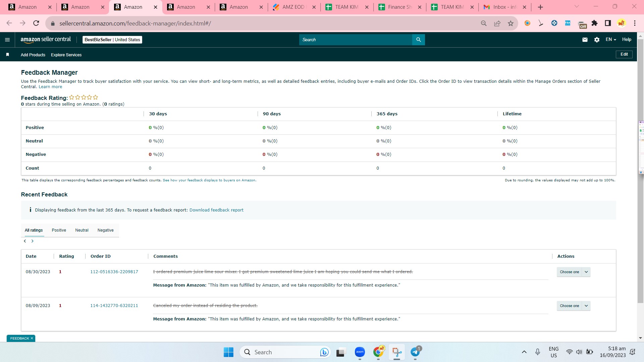Click BestBizSeller United States account switcher
Image resolution: width=644 pixels, height=362 pixels.
(112, 40)
